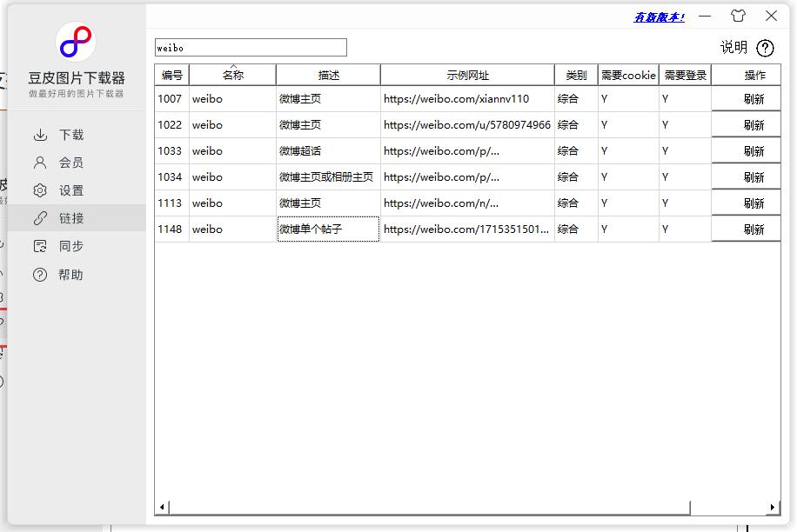This screenshot has height=532, width=797.
Task: Select the cell with number 1022
Action: pos(171,125)
